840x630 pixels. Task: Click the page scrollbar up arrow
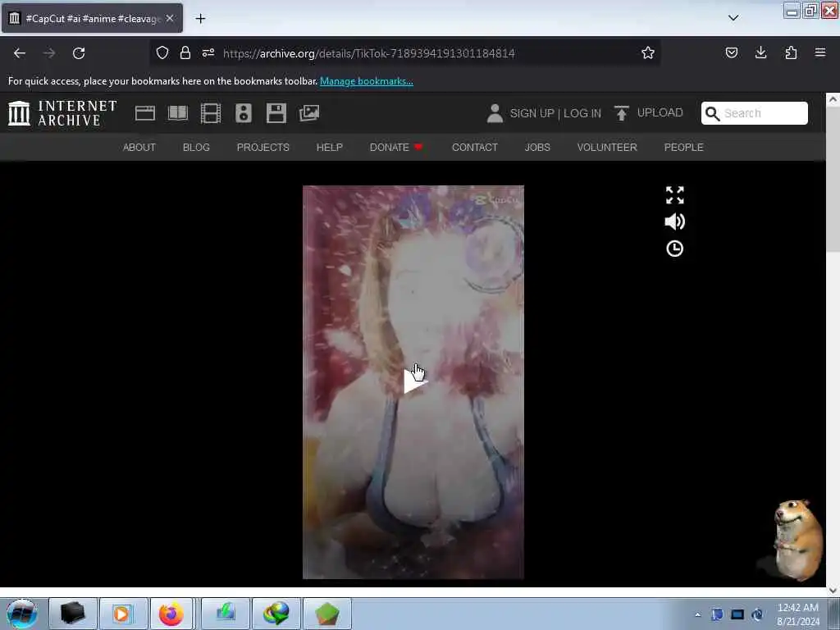(x=833, y=99)
